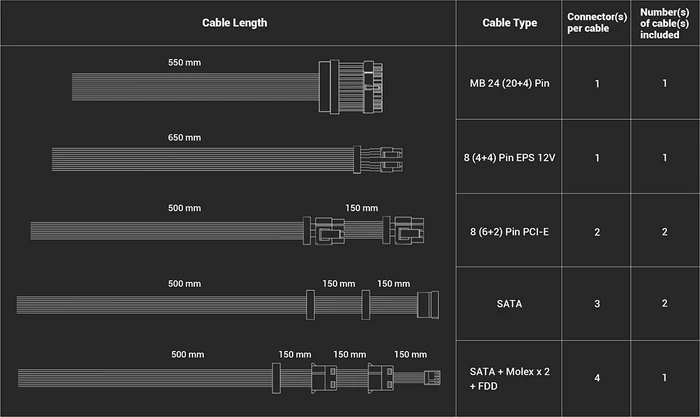Viewport: 700px width, 417px height.
Task: Click the second PCI-E connector at cable end
Action: pos(404,230)
